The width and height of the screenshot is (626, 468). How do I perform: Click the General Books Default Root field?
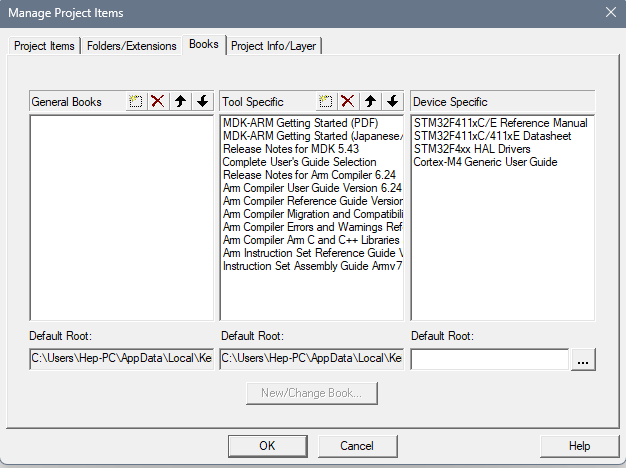click(x=121, y=358)
